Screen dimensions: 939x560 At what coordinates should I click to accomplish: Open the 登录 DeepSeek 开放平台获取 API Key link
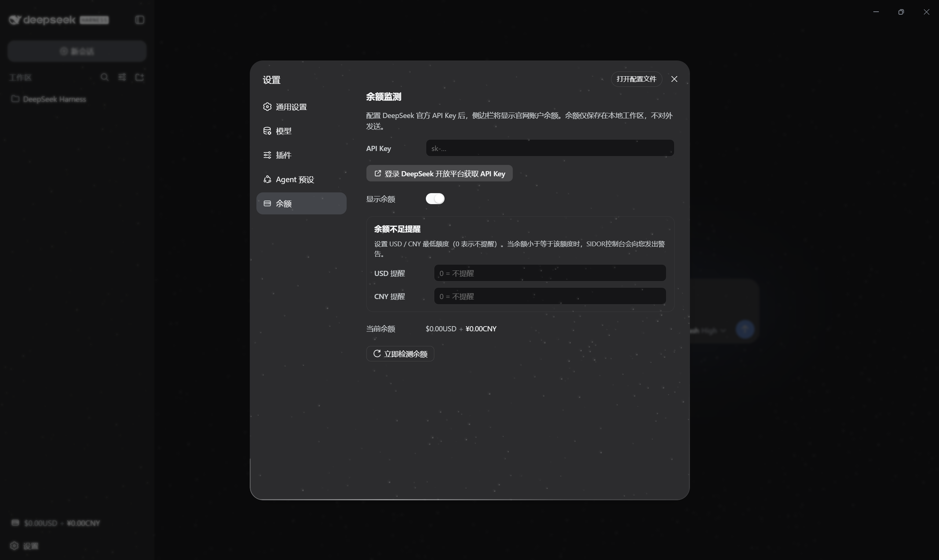439,173
